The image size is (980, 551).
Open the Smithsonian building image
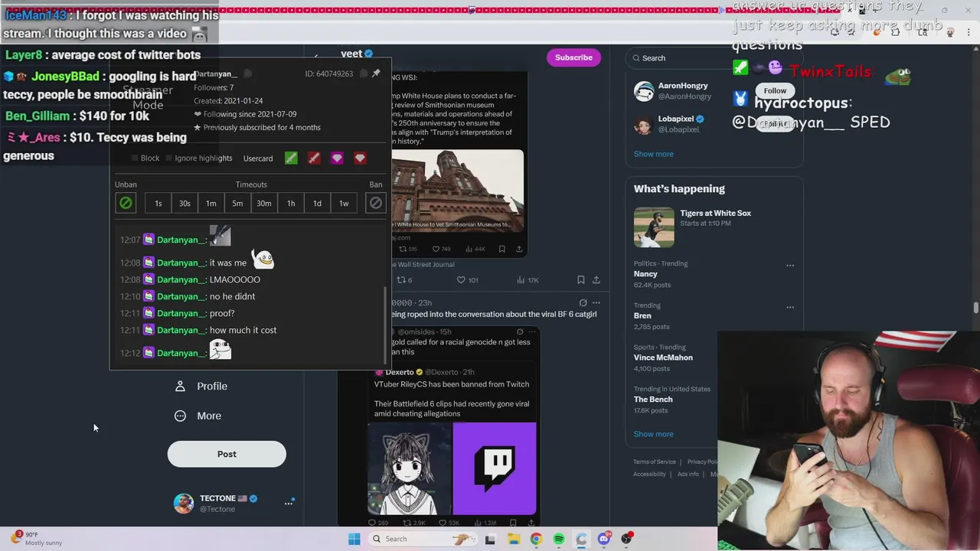458,191
